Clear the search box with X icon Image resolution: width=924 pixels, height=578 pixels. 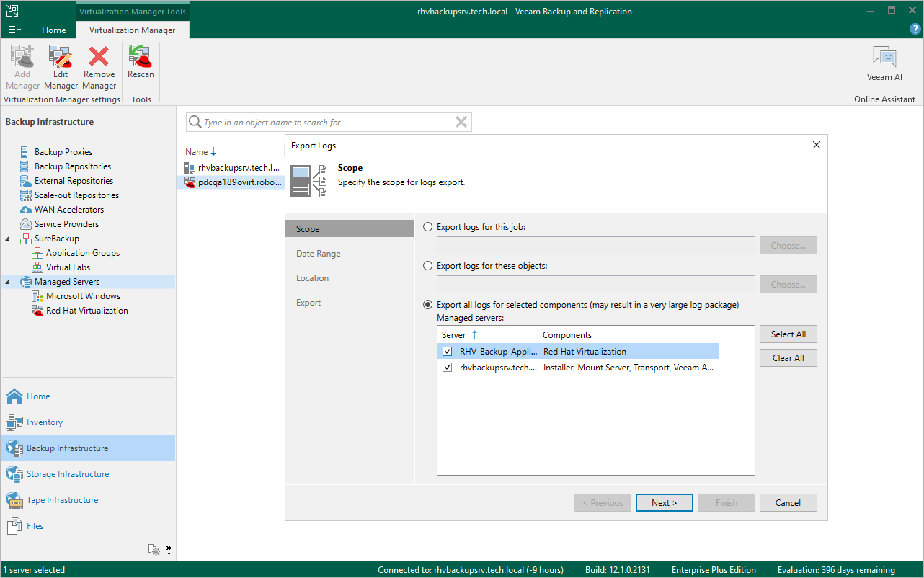tap(461, 123)
